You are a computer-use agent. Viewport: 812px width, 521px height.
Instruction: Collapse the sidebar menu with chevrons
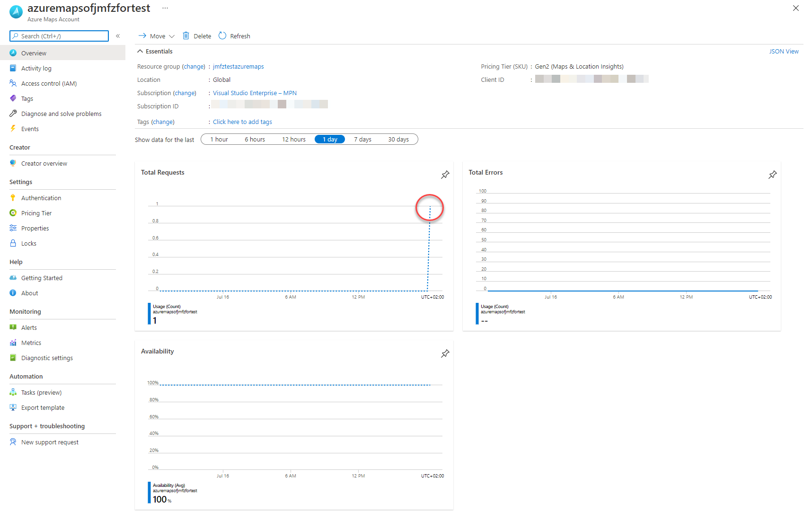click(x=118, y=36)
